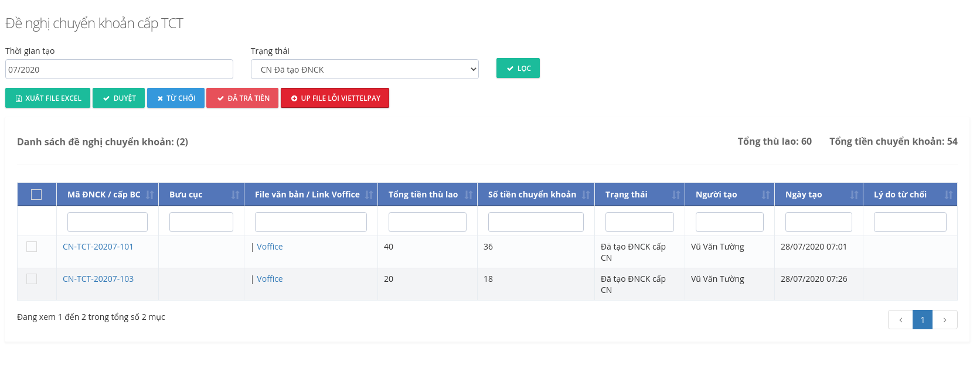Check the row CN-TCT-20207-101 checkbox
The image size is (980, 365).
pyautogui.click(x=32, y=247)
